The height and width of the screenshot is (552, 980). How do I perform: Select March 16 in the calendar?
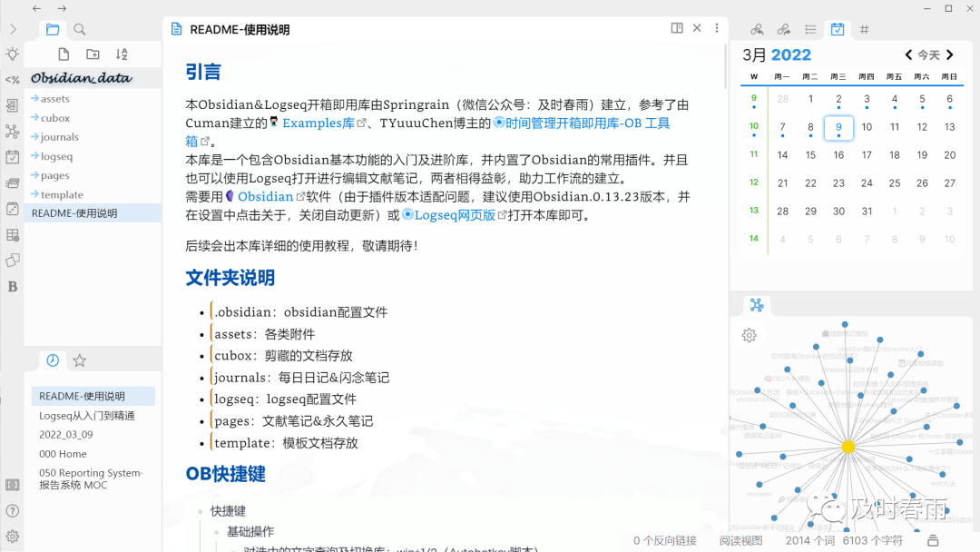point(838,155)
